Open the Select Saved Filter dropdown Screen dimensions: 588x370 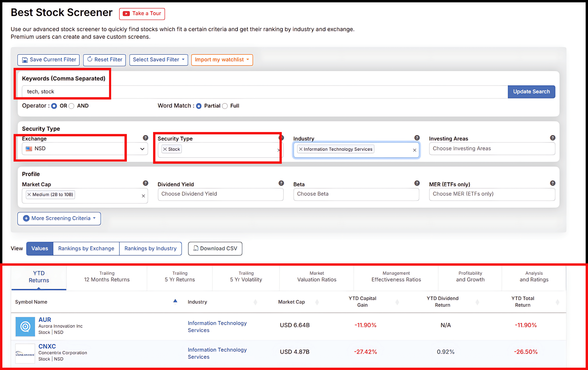pos(159,60)
